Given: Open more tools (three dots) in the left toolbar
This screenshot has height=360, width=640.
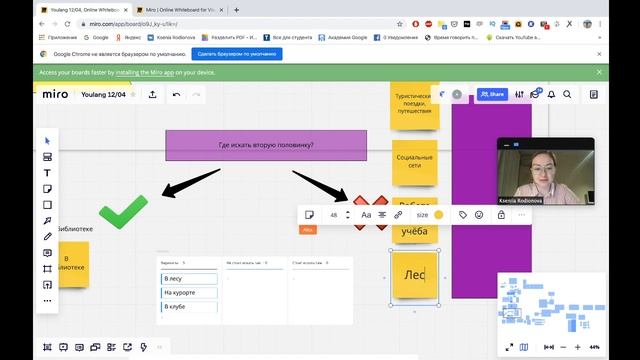Looking at the screenshot, I should (x=47, y=301).
